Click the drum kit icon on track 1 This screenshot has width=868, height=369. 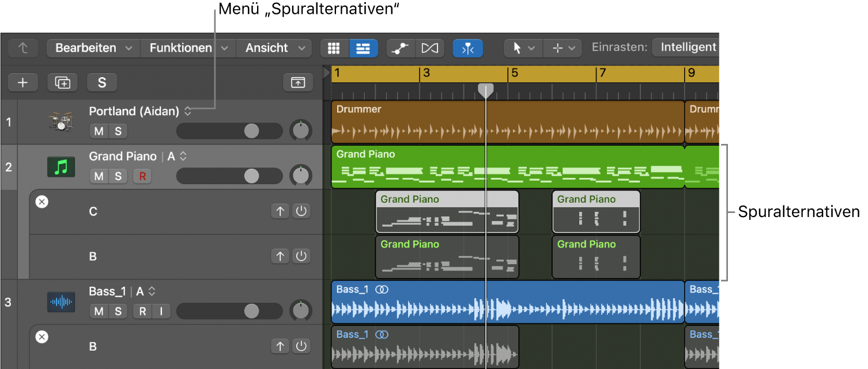[x=61, y=122]
